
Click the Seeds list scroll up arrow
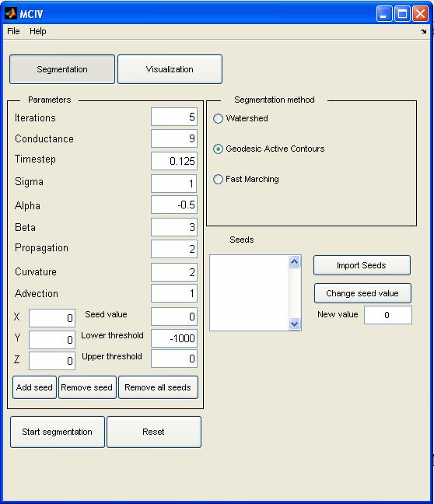click(295, 262)
